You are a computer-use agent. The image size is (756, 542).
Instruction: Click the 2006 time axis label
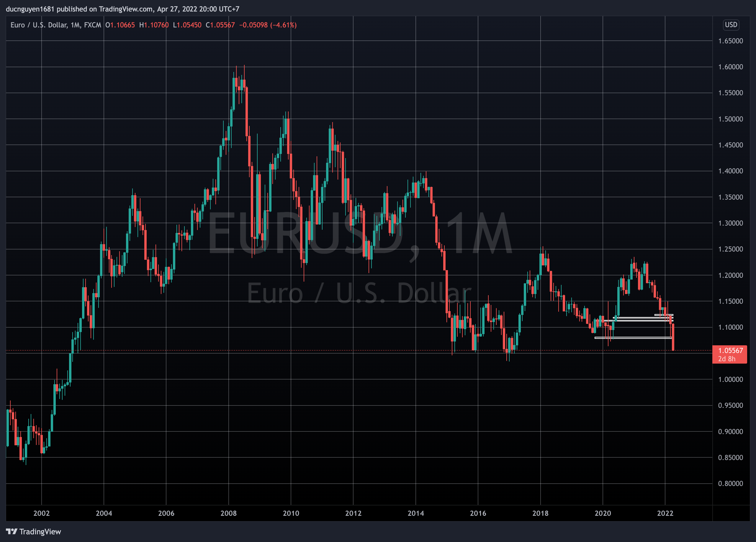[x=166, y=513]
